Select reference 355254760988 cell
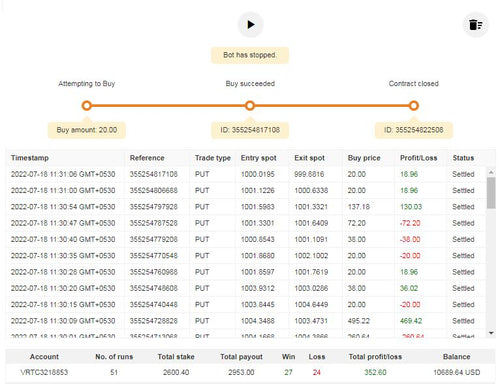The height and width of the screenshot is (384, 500). point(154,272)
